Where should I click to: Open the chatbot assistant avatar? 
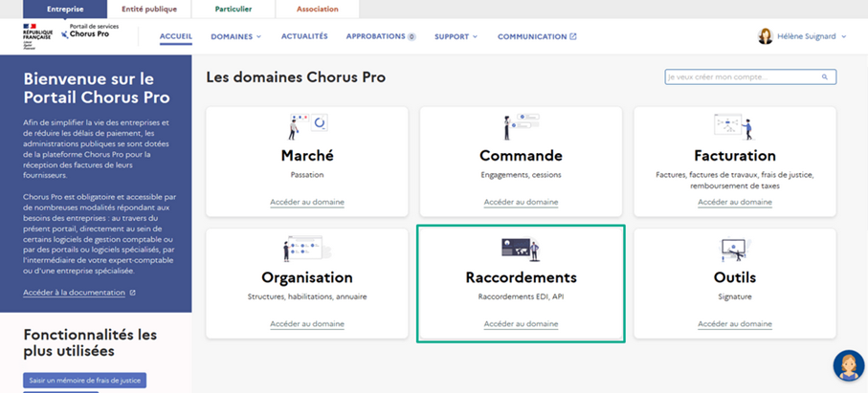(849, 365)
